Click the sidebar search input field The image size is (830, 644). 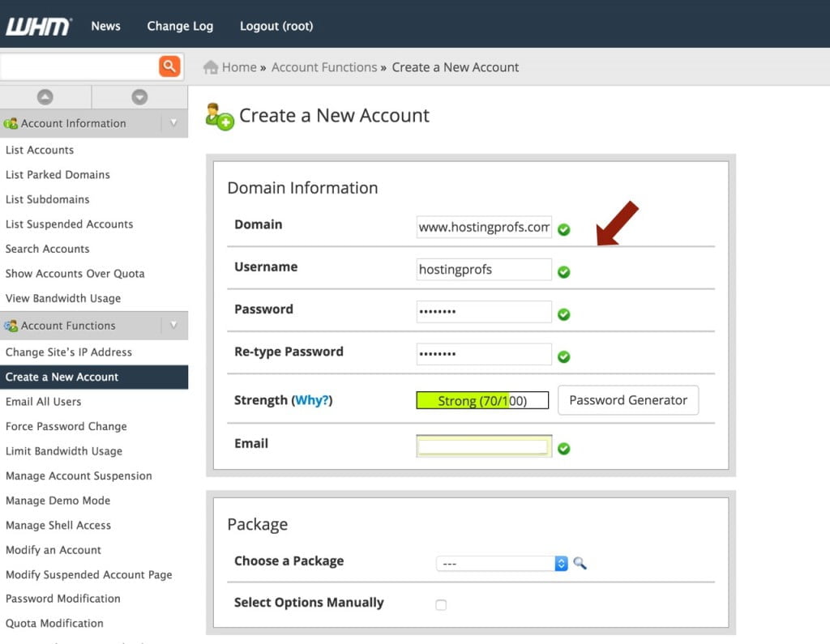click(x=79, y=66)
